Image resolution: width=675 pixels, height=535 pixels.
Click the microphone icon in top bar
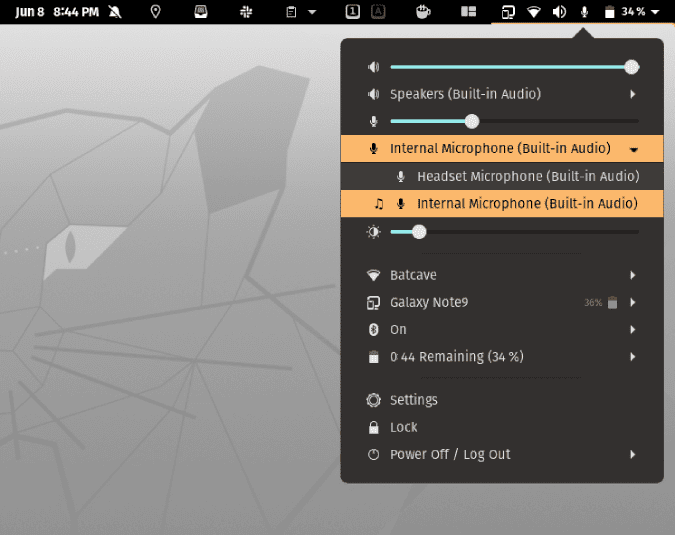[x=584, y=12]
